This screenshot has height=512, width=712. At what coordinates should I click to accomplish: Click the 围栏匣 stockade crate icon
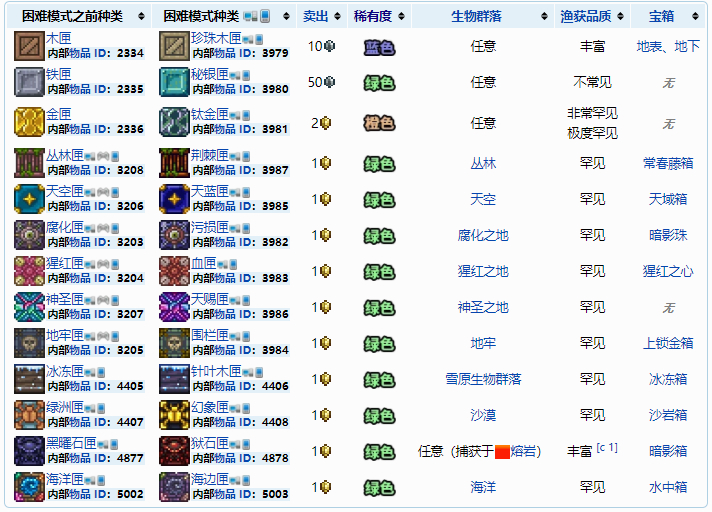pos(174,343)
